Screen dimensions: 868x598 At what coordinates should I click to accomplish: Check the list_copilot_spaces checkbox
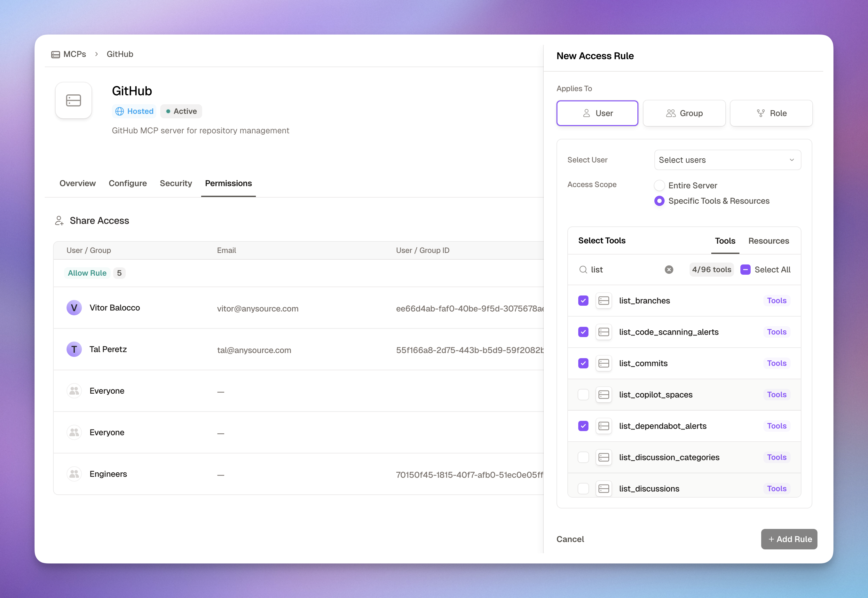(x=583, y=395)
